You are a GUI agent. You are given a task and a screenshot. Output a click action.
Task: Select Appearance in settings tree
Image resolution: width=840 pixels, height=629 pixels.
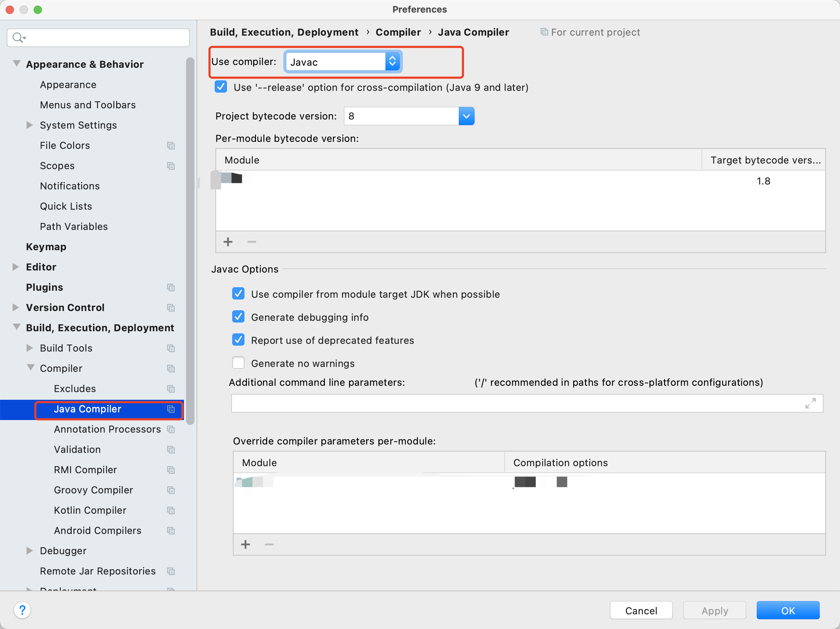[68, 85]
